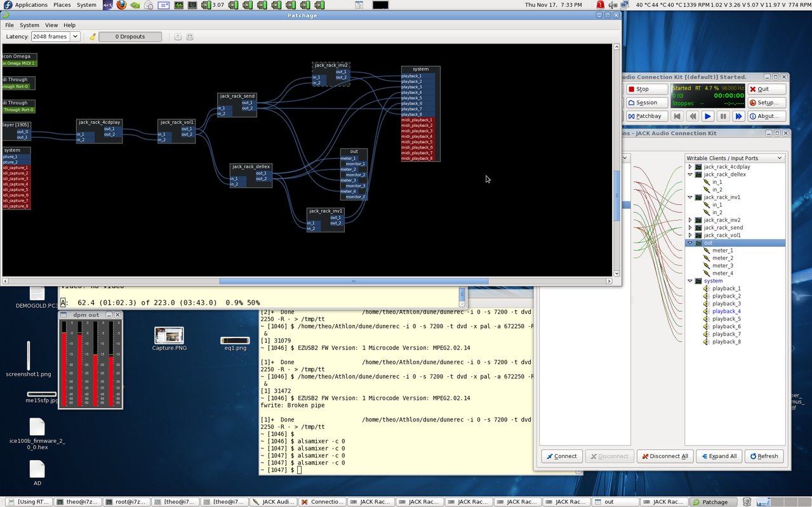Open Capture.PNG desktop thumbnail
This screenshot has width=812, height=507.
(x=169, y=335)
